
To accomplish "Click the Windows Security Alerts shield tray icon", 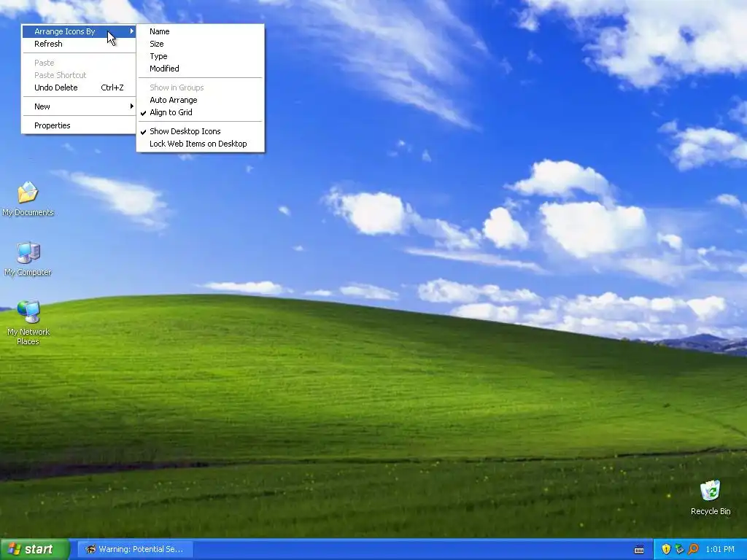I will coord(666,549).
